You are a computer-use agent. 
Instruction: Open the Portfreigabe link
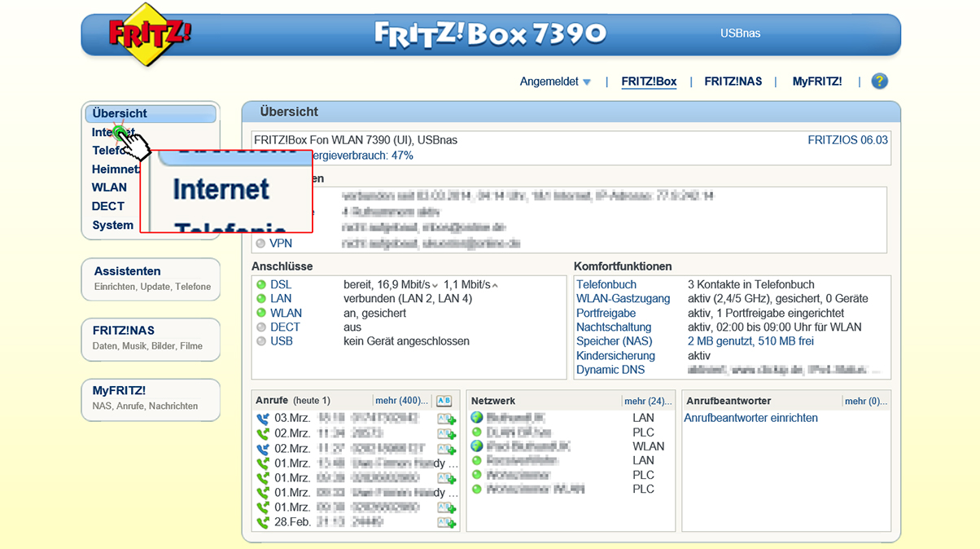pyautogui.click(x=606, y=313)
